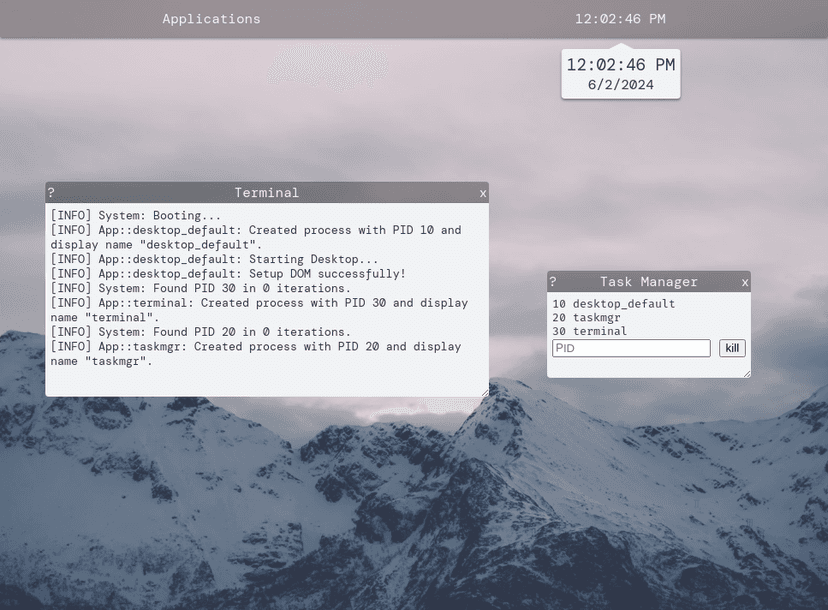Close the Task Manager window
This screenshot has width=828, height=610.
(745, 283)
